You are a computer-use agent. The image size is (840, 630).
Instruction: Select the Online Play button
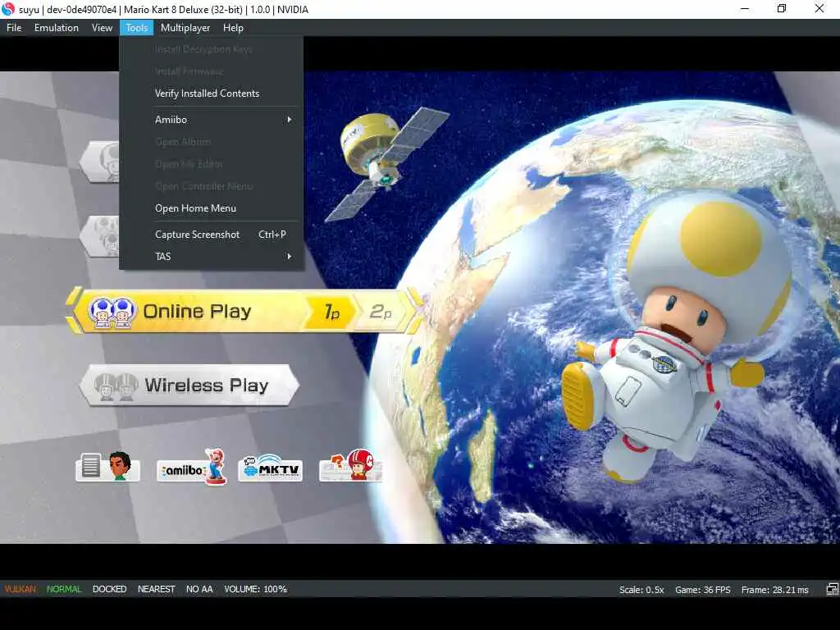click(244, 311)
